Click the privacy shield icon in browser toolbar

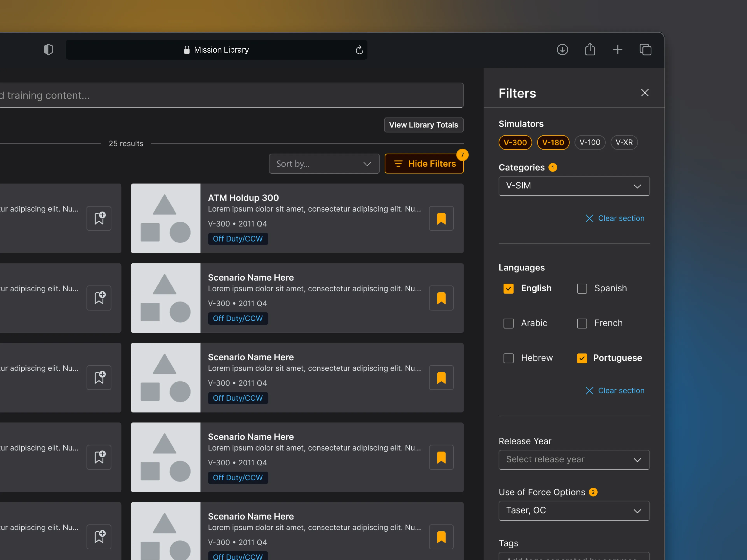pos(49,50)
